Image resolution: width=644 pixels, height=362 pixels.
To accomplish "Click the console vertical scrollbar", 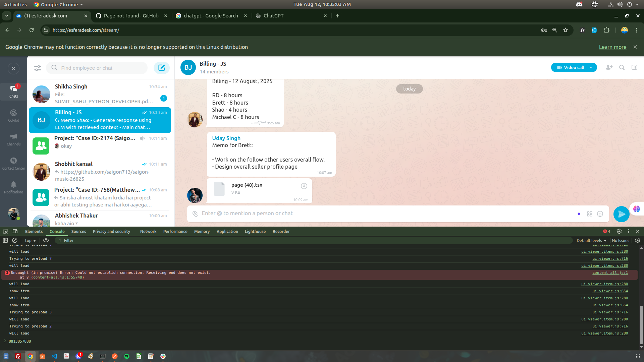I will 641,324.
